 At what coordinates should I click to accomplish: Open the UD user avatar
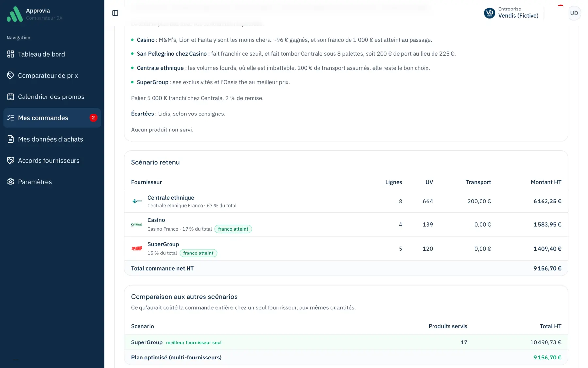[x=574, y=13]
